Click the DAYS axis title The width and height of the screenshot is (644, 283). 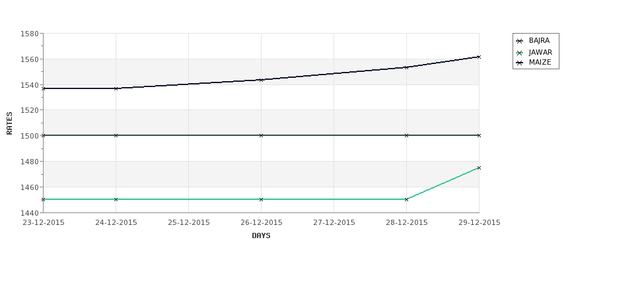(261, 236)
